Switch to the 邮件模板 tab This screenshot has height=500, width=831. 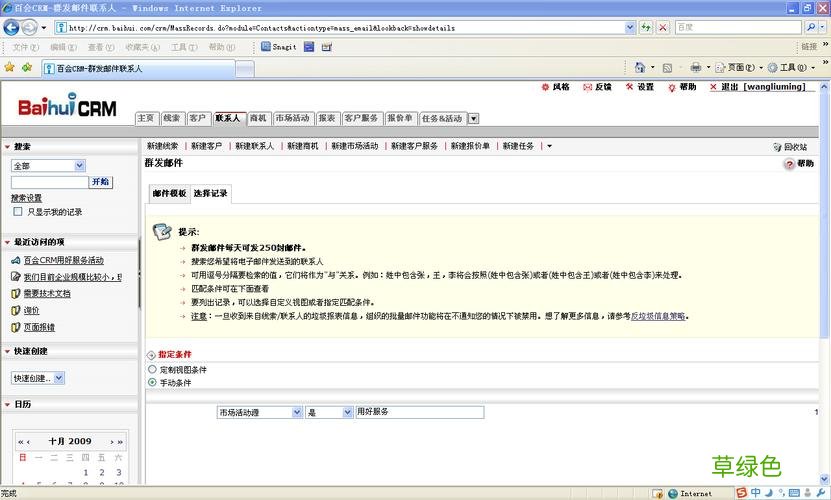(x=169, y=193)
